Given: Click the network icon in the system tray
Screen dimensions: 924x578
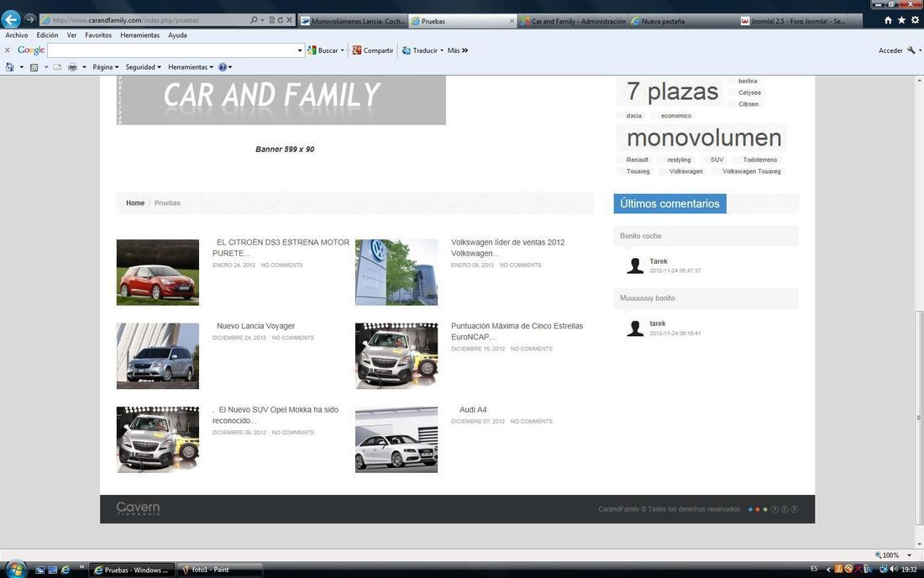Looking at the screenshot, I should click(884, 569).
